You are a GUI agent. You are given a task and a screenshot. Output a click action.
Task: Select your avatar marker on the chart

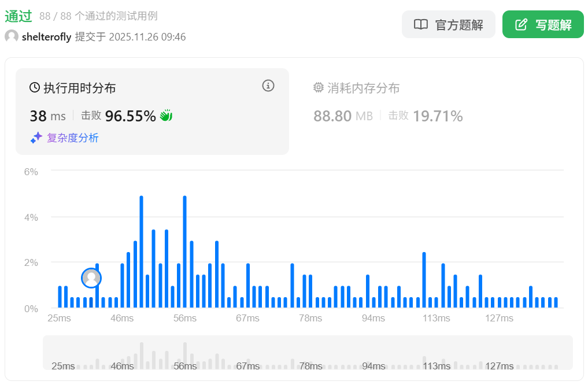(x=91, y=278)
